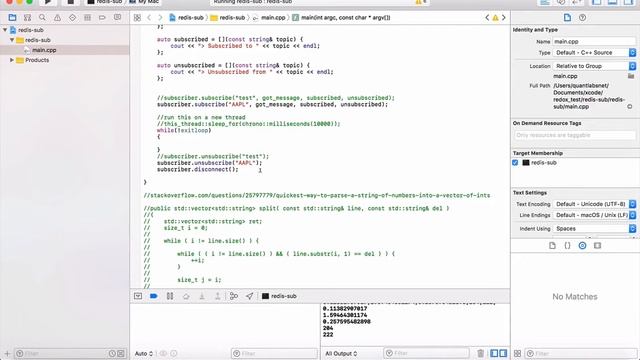Jump to next issue arrow
This screenshot has height=360, width=640.
[x=504, y=18]
